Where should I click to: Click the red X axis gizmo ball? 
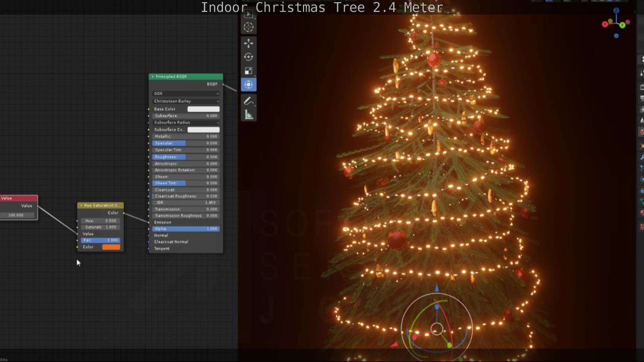click(605, 24)
